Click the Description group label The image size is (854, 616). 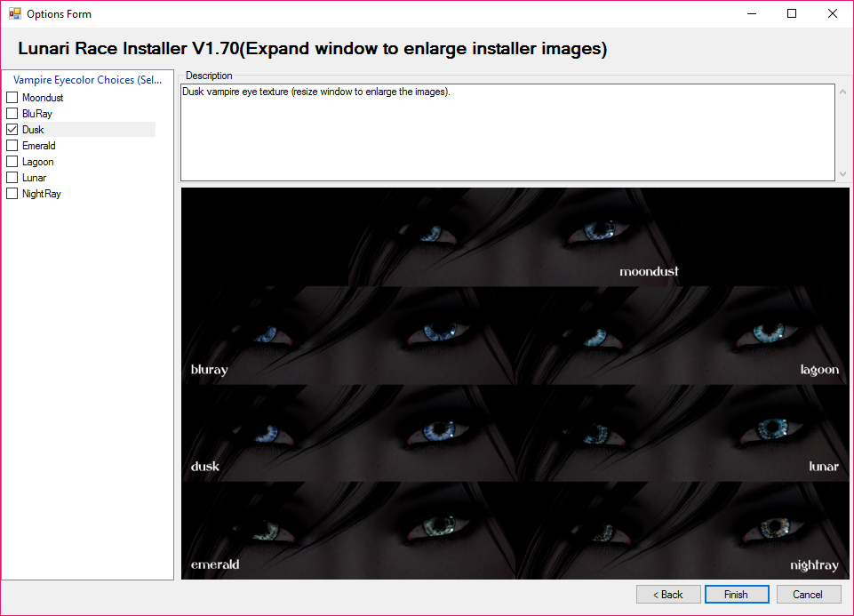pos(209,76)
